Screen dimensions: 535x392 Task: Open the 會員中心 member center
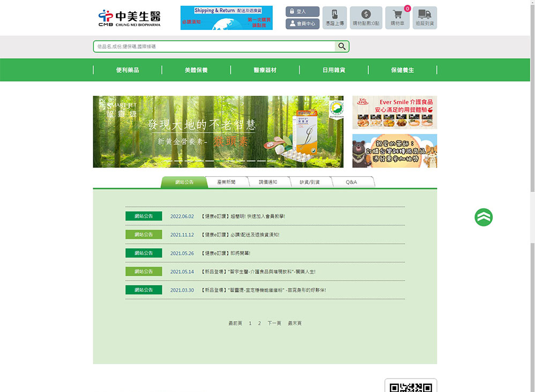(302, 24)
